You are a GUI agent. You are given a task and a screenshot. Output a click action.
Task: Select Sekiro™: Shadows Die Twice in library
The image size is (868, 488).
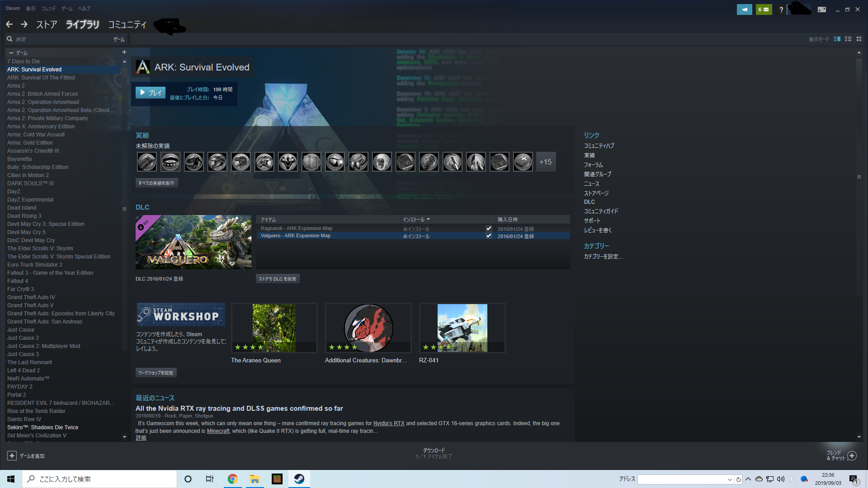[43, 427]
